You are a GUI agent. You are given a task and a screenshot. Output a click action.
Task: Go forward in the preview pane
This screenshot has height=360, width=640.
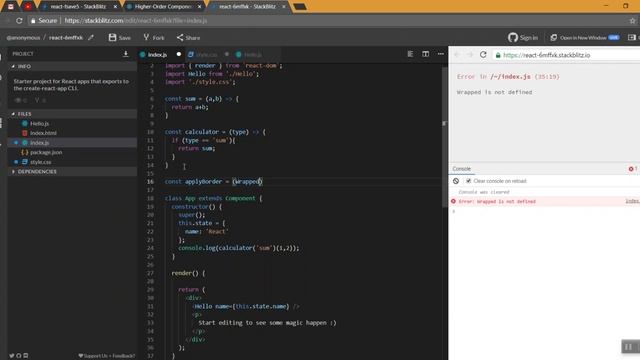[469, 55]
